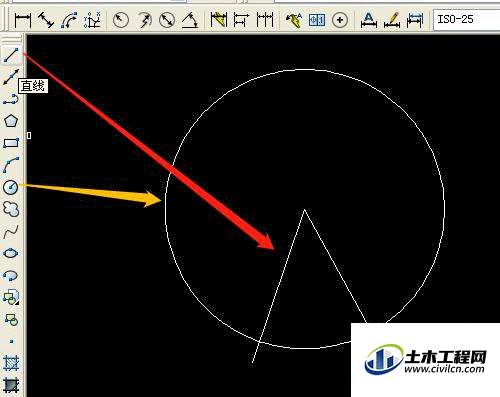The image size is (500, 397).
Task: Start a Baseline dimension
Action: pyautogui.click(x=241, y=20)
